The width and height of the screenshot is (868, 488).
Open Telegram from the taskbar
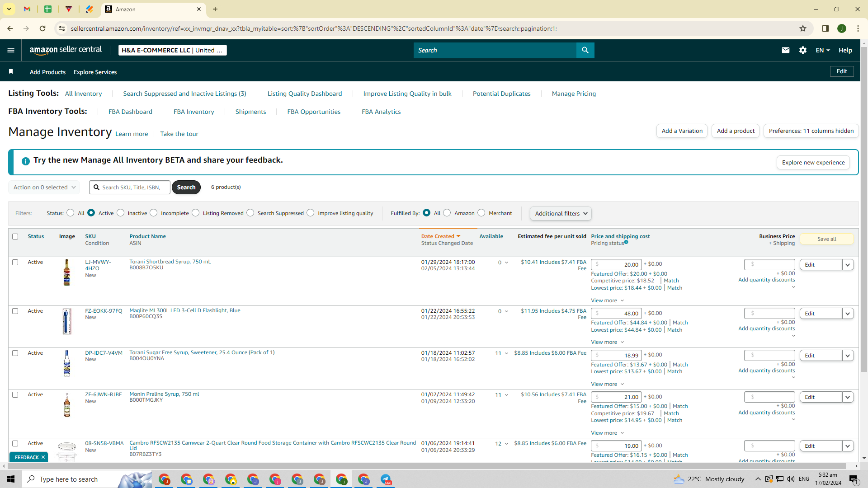point(386,479)
